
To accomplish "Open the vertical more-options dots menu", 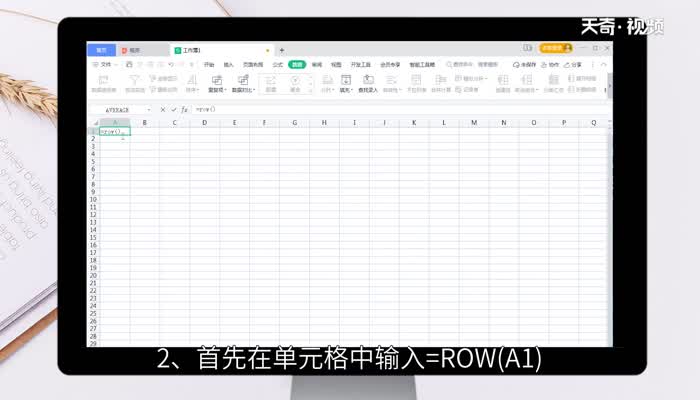I will (593, 65).
